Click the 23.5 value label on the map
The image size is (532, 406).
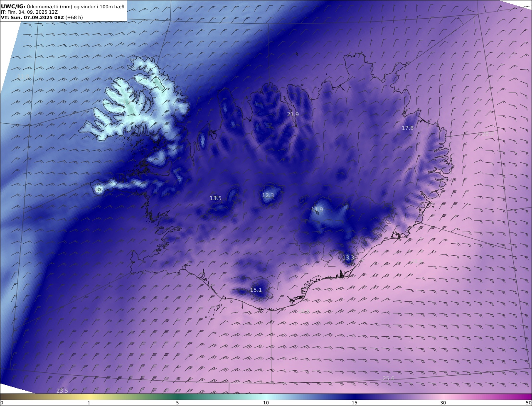[x=62, y=391]
